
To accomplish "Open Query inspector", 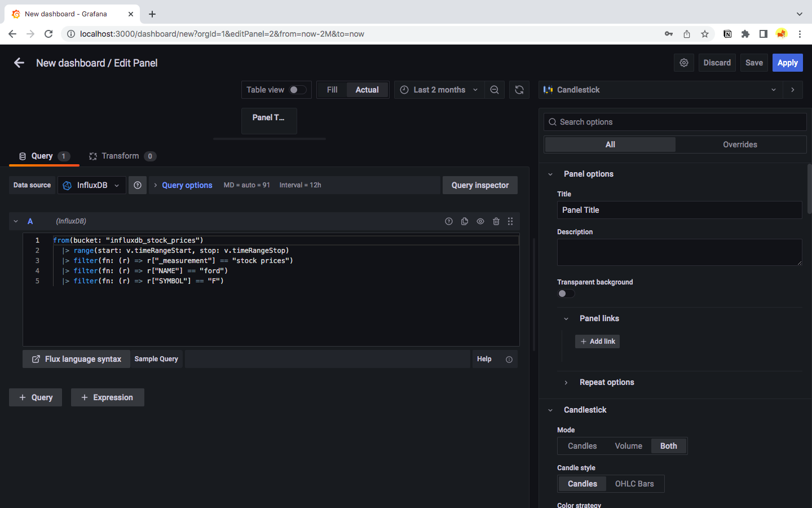I will (480, 185).
